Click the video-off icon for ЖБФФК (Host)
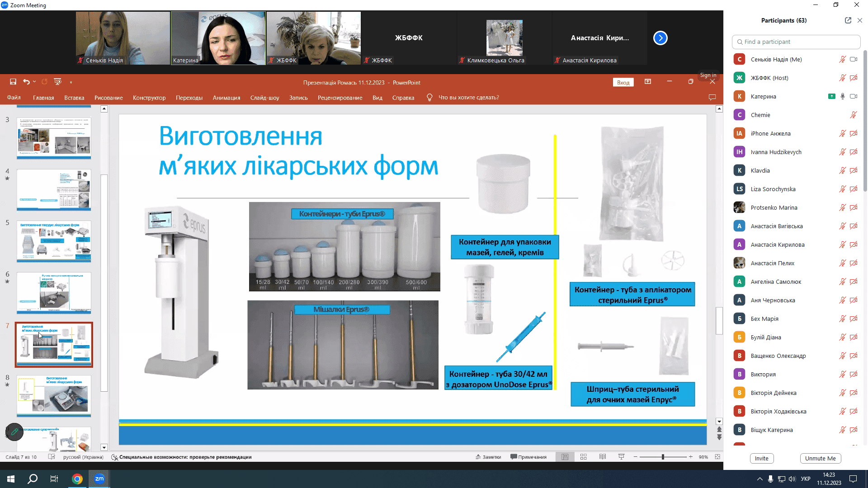This screenshot has height=488, width=868. [x=854, y=78]
